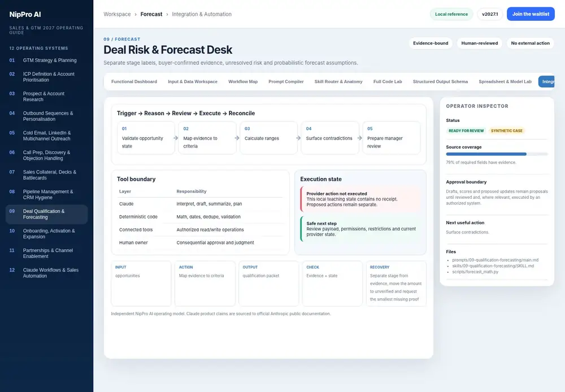Open Cold Email, LinkedIn & Multichannel Outreach
This screenshot has width=565, height=392.
(46, 136)
